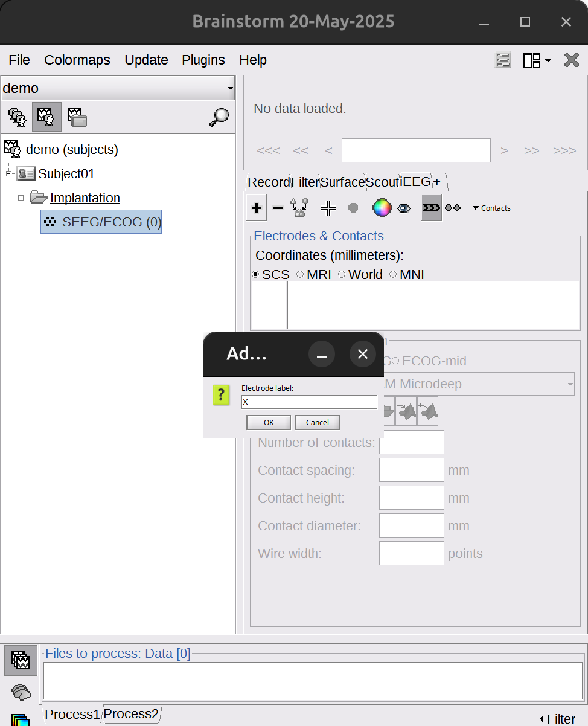Select the ECOG-mid radio button
This screenshot has height=726, width=588.
[x=429, y=361]
